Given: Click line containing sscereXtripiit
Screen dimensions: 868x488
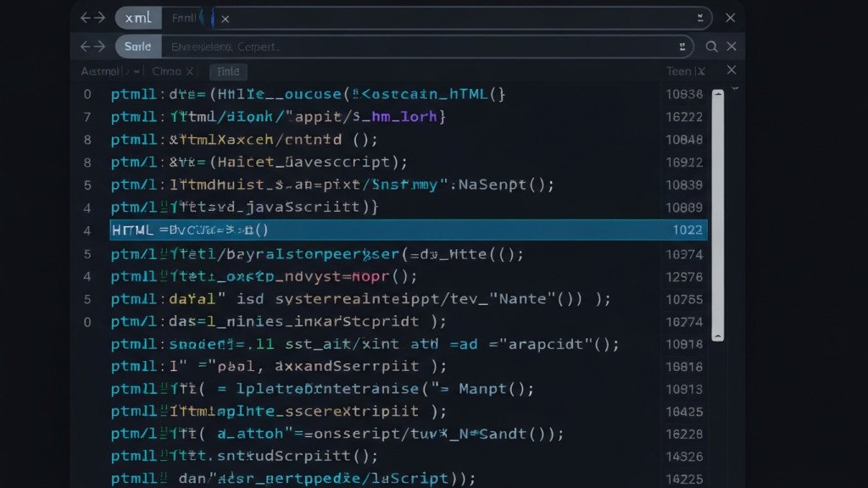Looking at the screenshot, I should [278, 411].
